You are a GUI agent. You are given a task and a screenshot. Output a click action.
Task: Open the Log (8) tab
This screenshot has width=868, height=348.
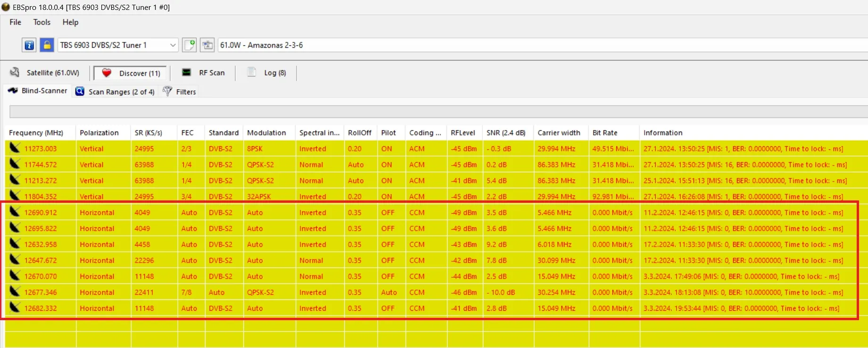267,73
